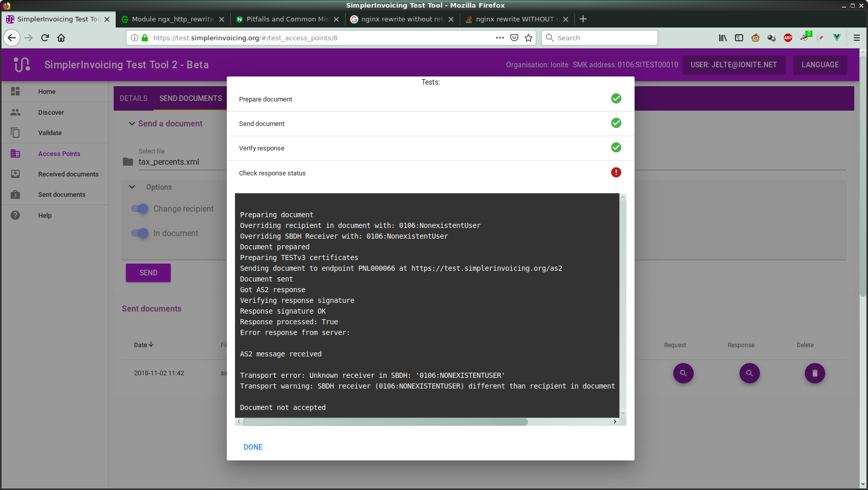Click the Validate documents icon in the sidebar

(x=15, y=133)
